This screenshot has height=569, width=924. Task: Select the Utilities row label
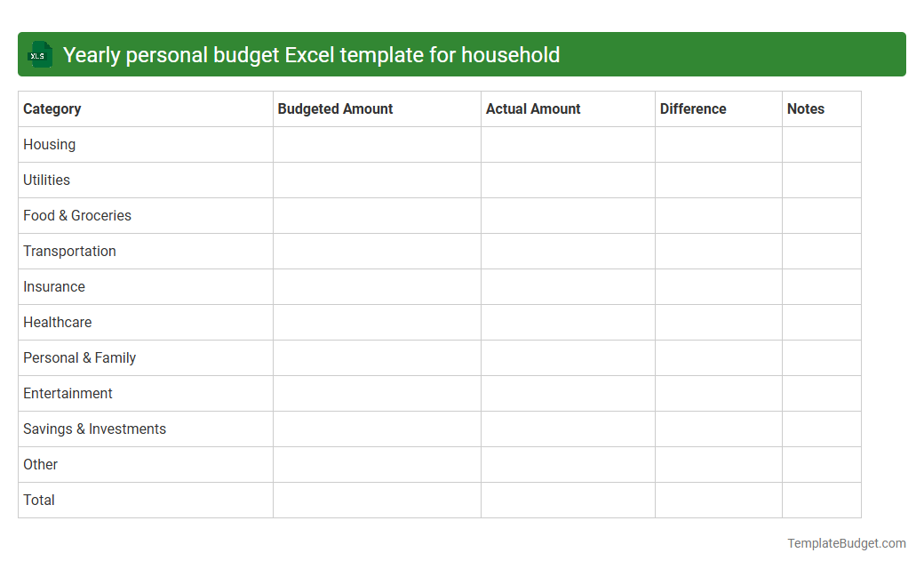tap(46, 180)
